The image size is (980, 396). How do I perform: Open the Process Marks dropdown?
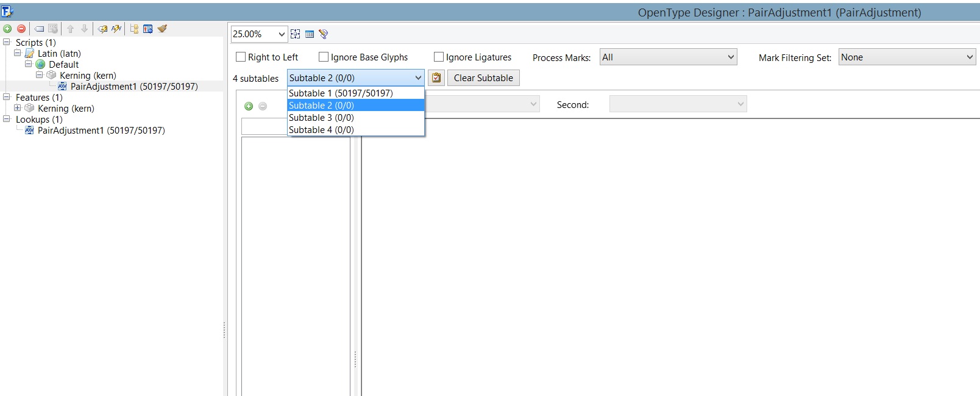pyautogui.click(x=668, y=57)
